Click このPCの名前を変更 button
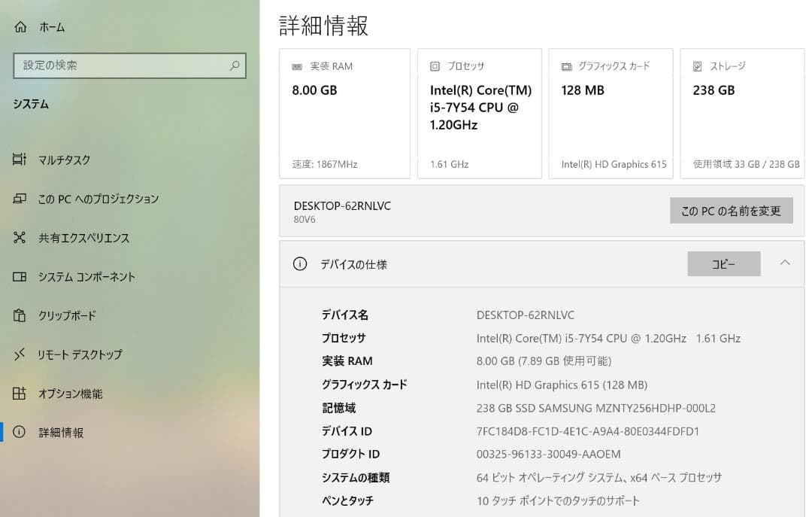Viewport: 812px width, 517px height. click(731, 211)
